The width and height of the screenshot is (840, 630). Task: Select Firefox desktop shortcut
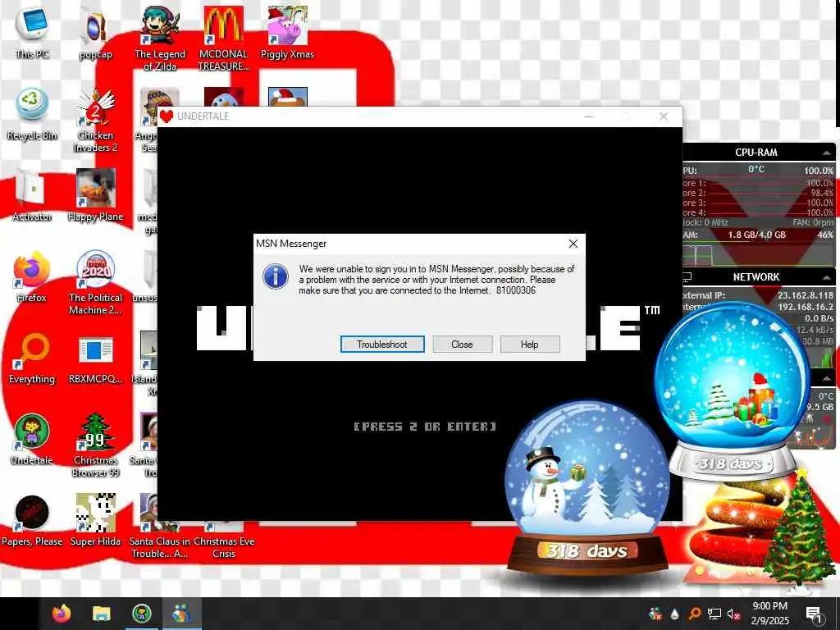32,276
